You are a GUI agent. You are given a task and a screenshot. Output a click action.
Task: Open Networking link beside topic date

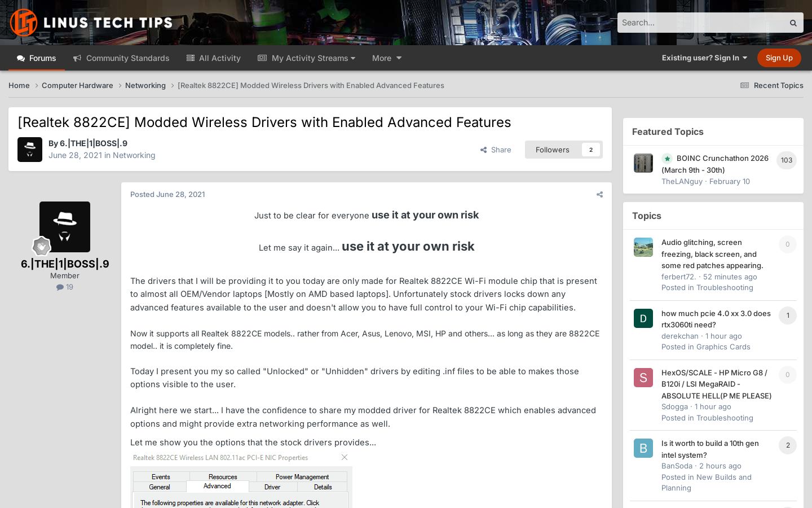(x=134, y=155)
